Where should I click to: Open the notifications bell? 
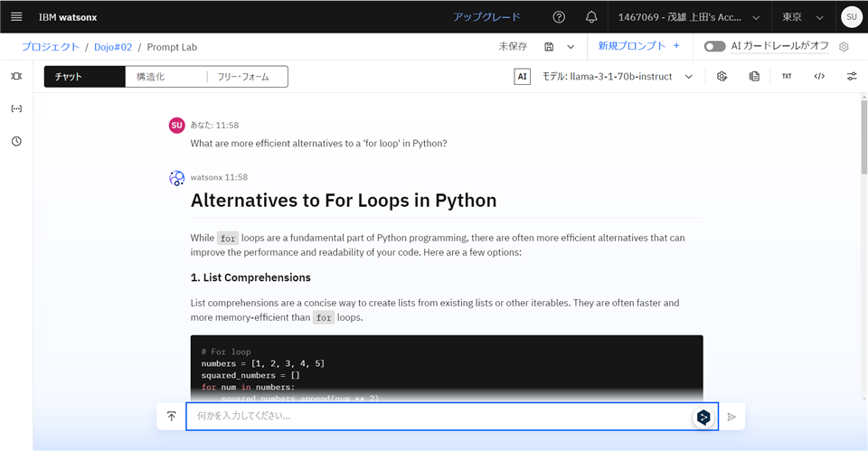pos(591,17)
